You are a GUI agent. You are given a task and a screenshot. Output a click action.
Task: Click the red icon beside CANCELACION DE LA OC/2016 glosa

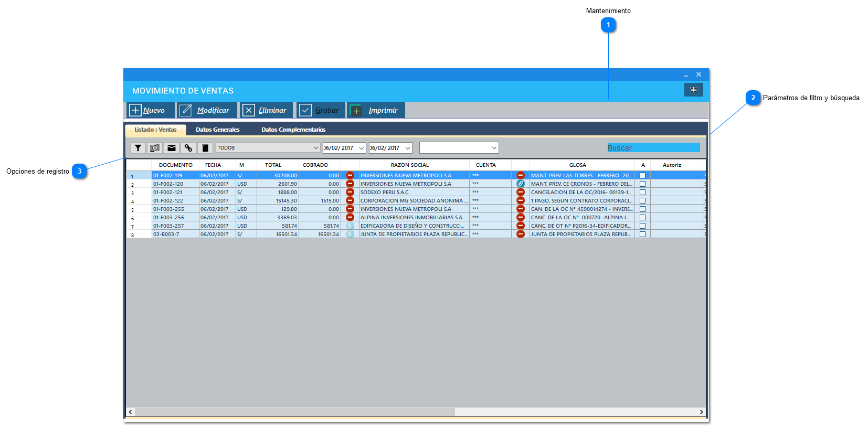click(x=521, y=192)
